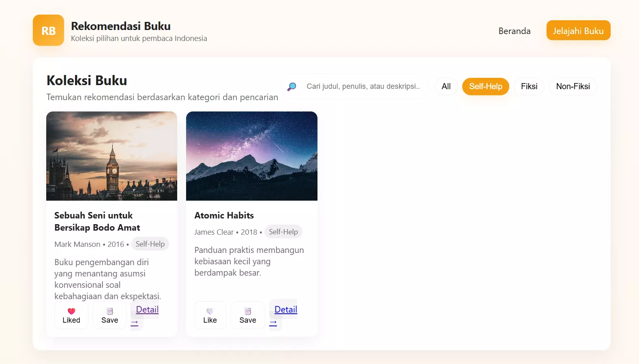Filter books by Fiksi
This screenshot has height=364, width=639.
point(529,86)
